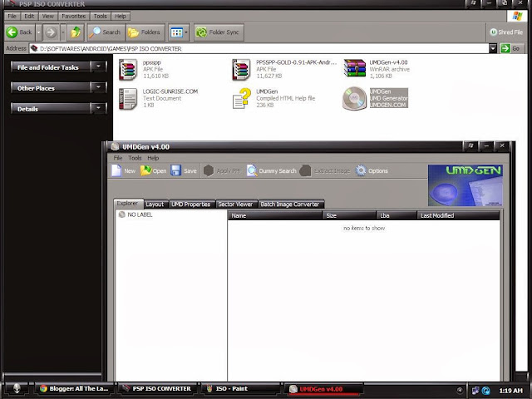Click Shred File in Explorer toolbar
Image resolution: width=532 pixels, height=399 pixels.
[506, 32]
